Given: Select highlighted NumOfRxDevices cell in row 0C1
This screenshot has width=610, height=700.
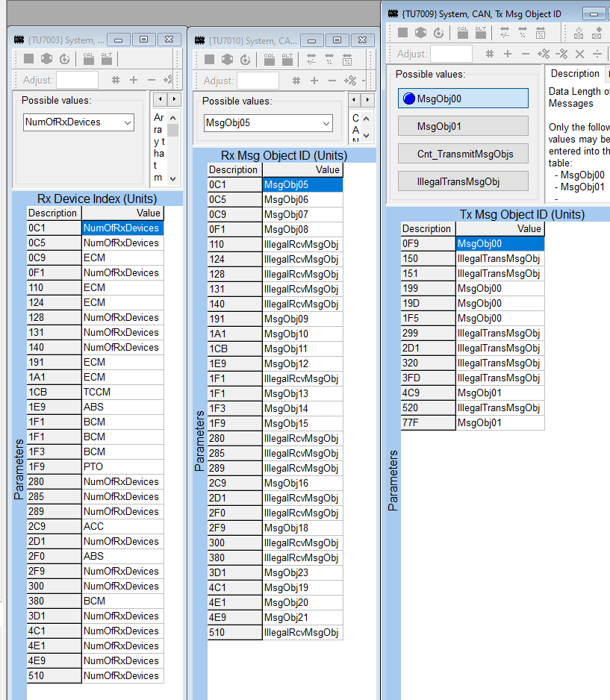Looking at the screenshot, I should tap(122, 228).
